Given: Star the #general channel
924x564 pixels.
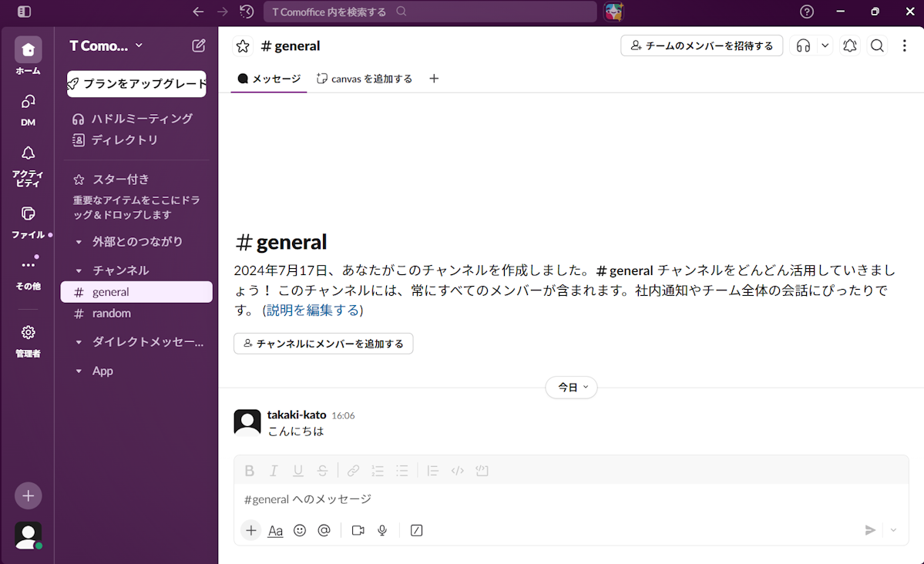Looking at the screenshot, I should tap(243, 46).
